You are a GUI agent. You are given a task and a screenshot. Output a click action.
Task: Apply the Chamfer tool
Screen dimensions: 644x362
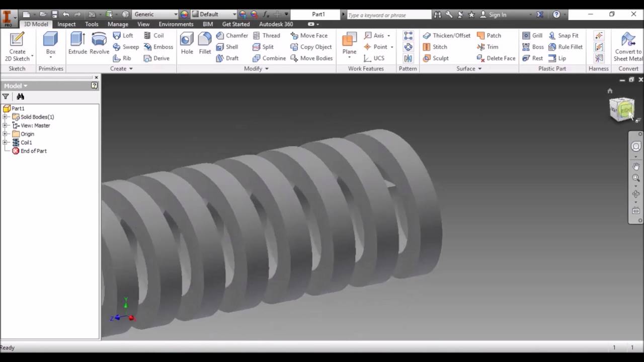pos(232,36)
